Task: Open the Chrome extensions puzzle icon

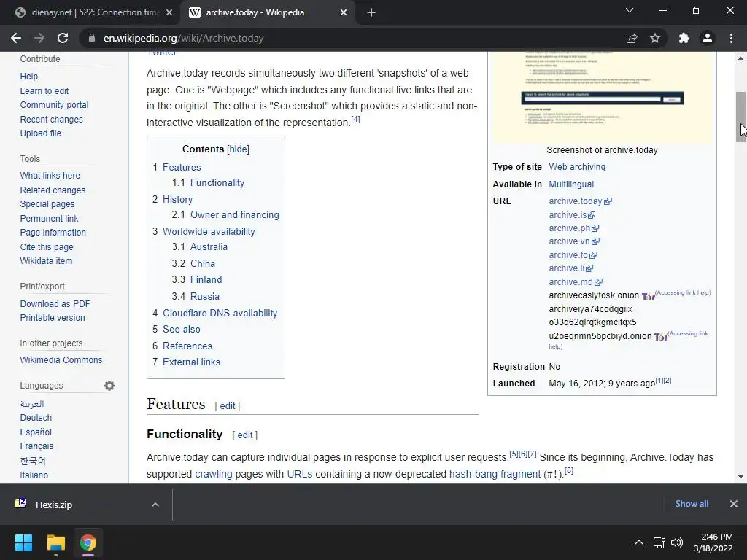Action: (x=684, y=38)
